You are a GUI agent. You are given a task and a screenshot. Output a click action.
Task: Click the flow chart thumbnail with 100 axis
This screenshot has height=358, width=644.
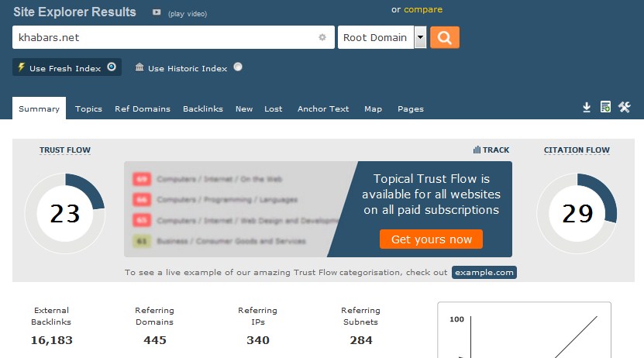(524, 330)
